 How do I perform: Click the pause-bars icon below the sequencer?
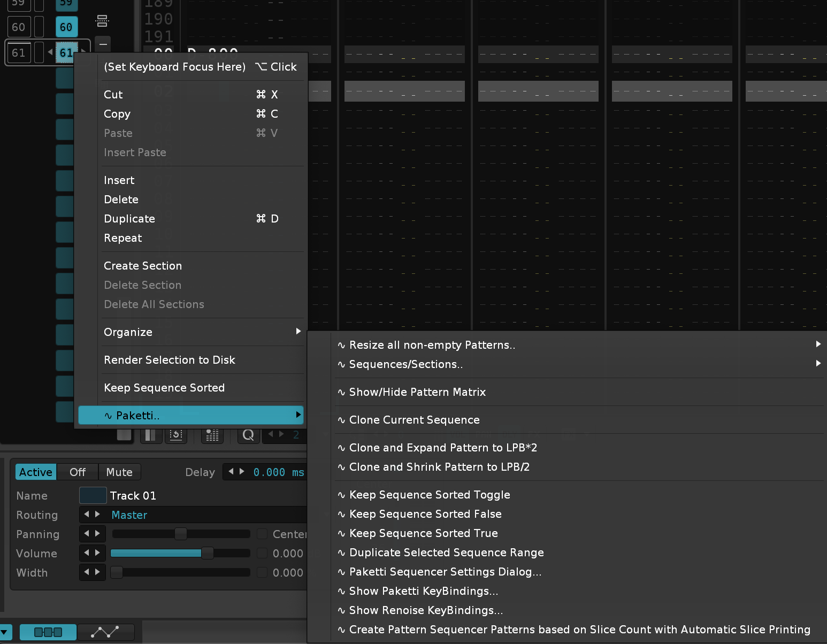tap(151, 435)
